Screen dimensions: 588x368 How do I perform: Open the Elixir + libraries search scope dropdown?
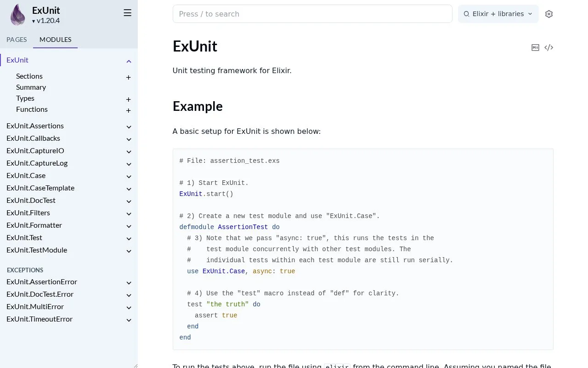498,14
